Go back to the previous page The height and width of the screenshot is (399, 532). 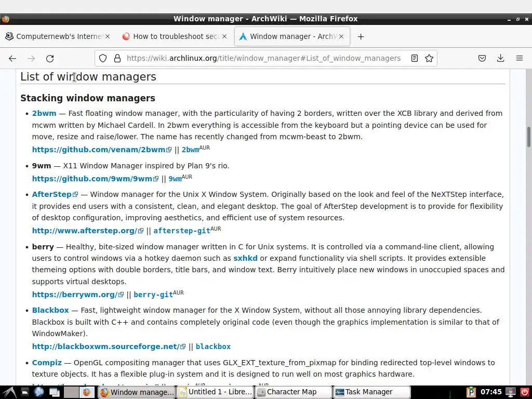point(12,58)
